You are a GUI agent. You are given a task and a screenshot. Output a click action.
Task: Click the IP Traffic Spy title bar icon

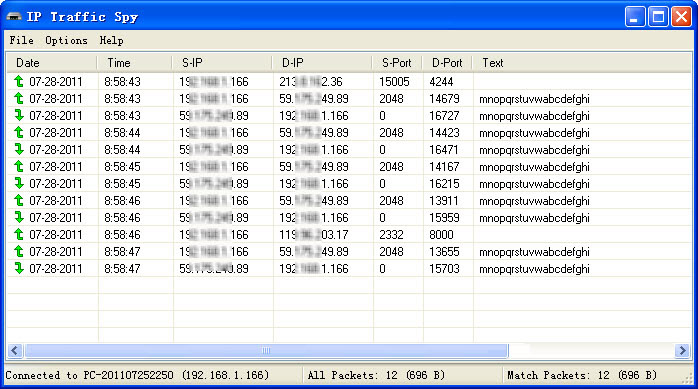tap(14, 17)
